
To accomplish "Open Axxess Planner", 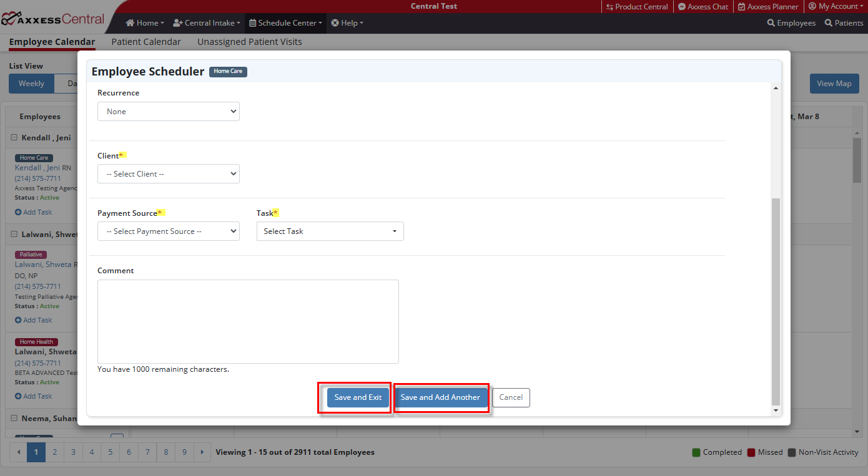I will [x=768, y=7].
